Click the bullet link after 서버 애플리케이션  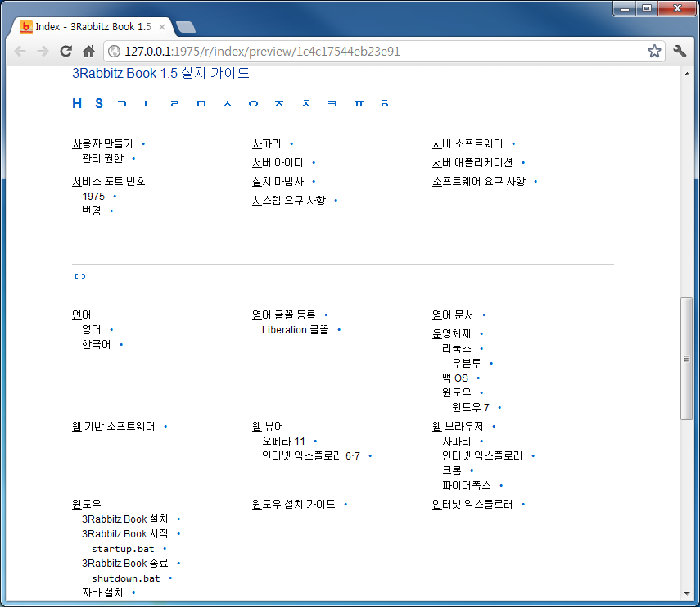523,162
